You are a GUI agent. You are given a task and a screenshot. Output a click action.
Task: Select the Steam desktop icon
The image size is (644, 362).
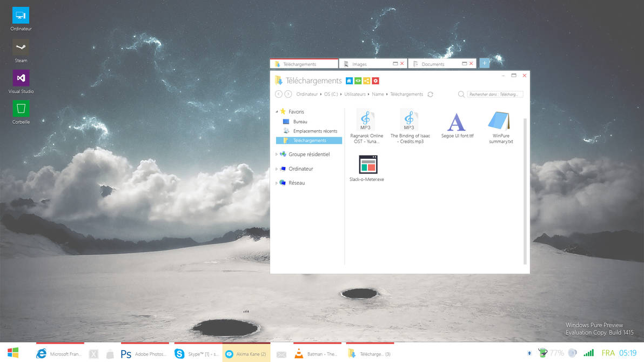click(x=21, y=51)
